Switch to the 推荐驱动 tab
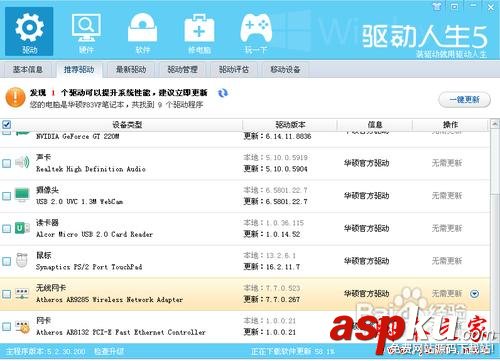 (79, 69)
